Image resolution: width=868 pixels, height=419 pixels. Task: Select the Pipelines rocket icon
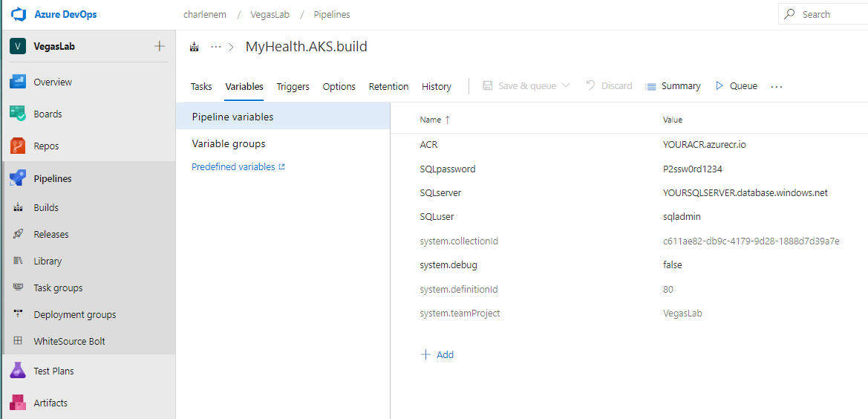pos(18,178)
